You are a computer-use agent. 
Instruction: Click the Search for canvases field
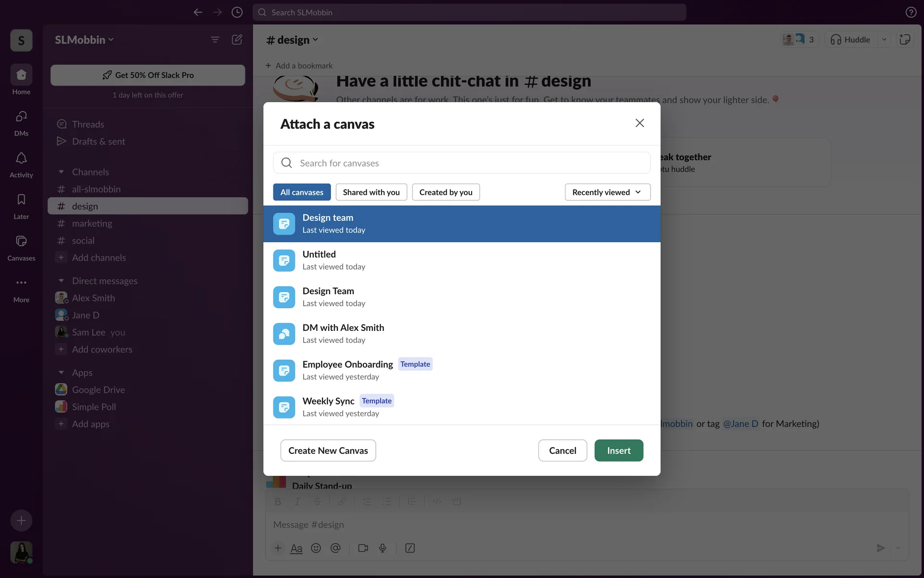coord(462,163)
